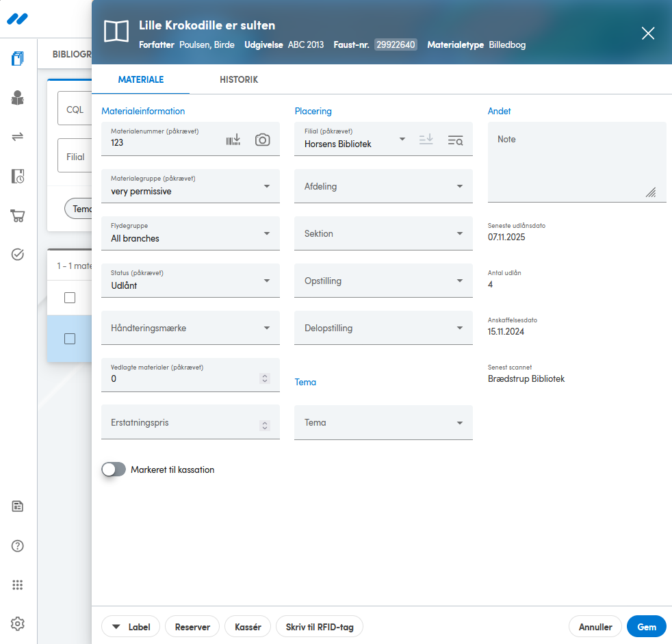Click the Vedlagte materialer stepper arrows
Viewport: 672px width, 644px height.
(265, 378)
